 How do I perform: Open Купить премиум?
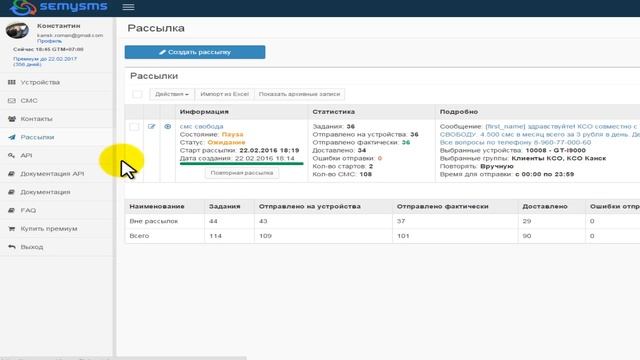(49, 229)
